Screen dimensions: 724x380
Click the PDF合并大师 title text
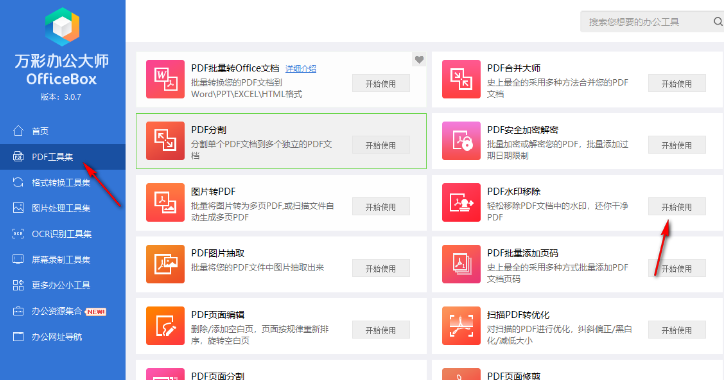[x=514, y=68]
